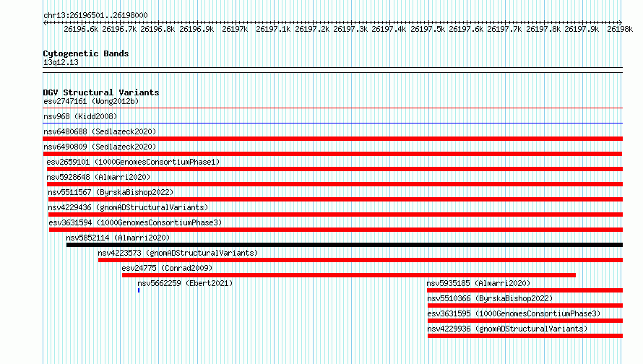Click the red bar under nsv6490809
The image size is (643, 364).
332,154
